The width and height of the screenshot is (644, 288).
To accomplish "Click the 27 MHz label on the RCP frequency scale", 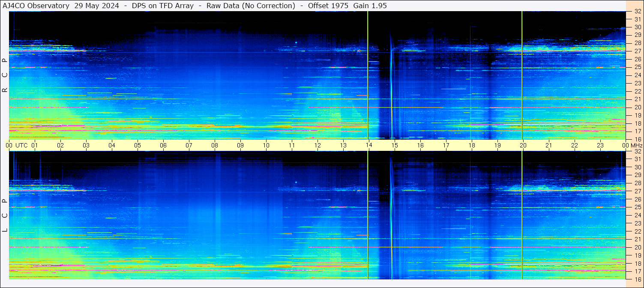I will (x=637, y=51).
